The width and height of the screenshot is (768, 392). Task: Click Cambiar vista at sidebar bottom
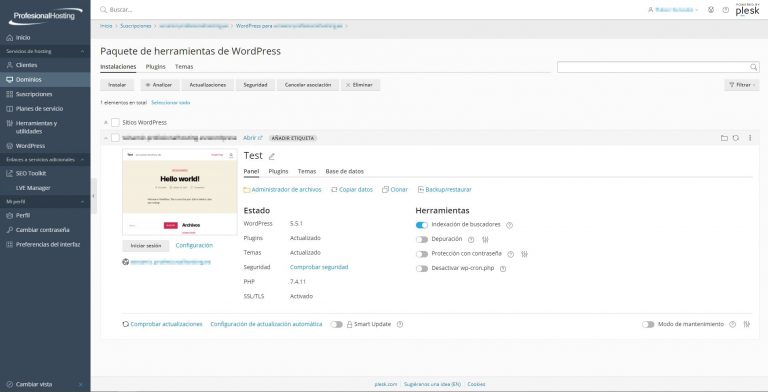point(33,385)
